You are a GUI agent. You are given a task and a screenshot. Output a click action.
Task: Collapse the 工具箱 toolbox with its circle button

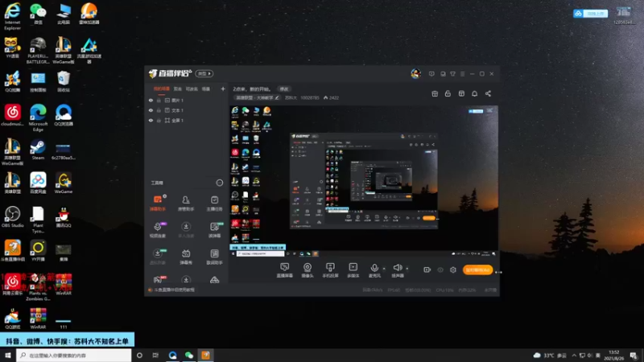[x=219, y=183]
